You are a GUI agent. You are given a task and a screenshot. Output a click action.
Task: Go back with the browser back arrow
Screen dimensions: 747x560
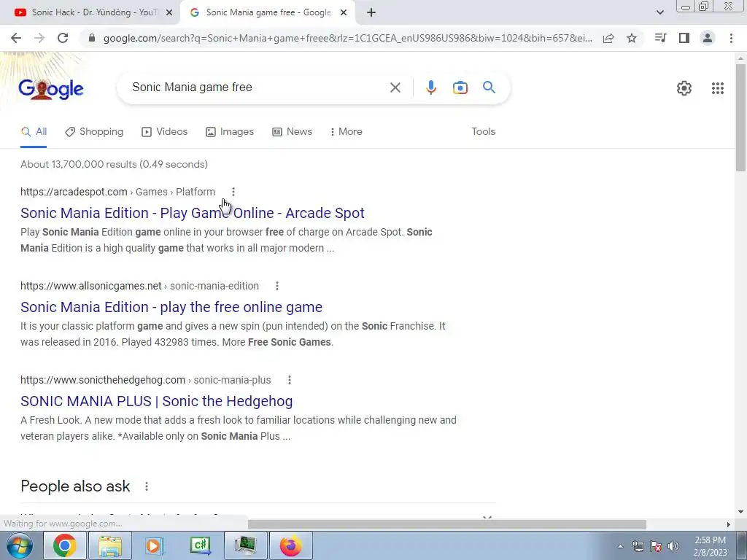coord(16,38)
